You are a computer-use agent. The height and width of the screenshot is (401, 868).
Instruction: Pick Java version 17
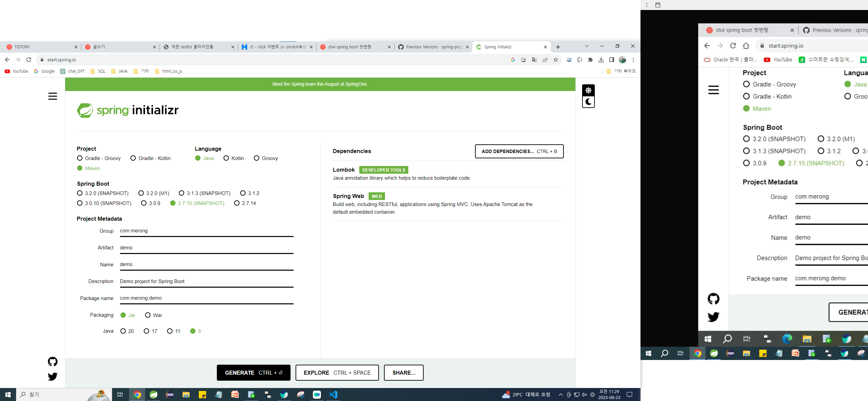[x=146, y=331]
